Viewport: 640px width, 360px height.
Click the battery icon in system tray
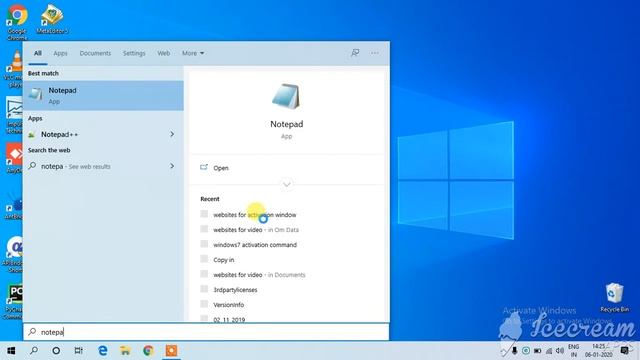538,351
